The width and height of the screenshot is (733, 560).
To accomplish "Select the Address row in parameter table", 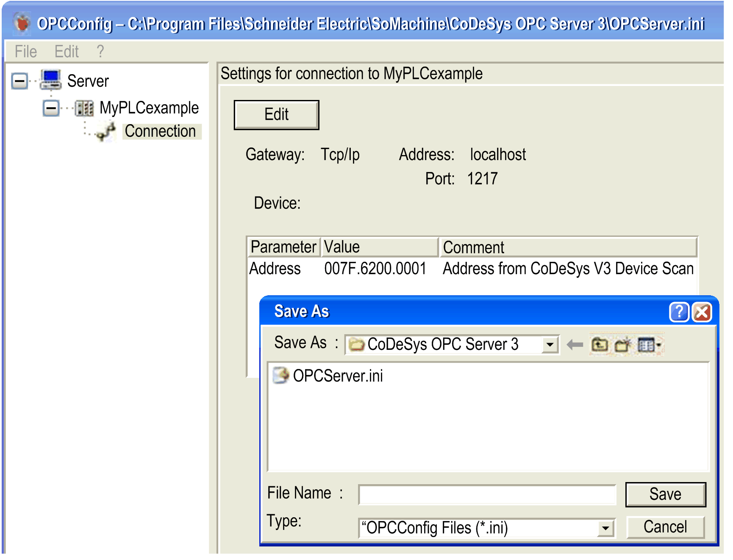I will click(x=275, y=269).
